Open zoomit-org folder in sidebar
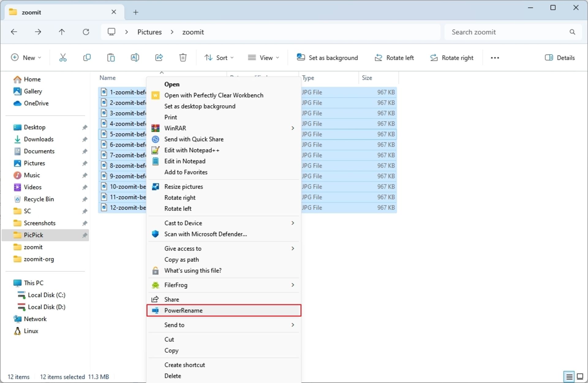The width and height of the screenshot is (588, 383). 39,259
